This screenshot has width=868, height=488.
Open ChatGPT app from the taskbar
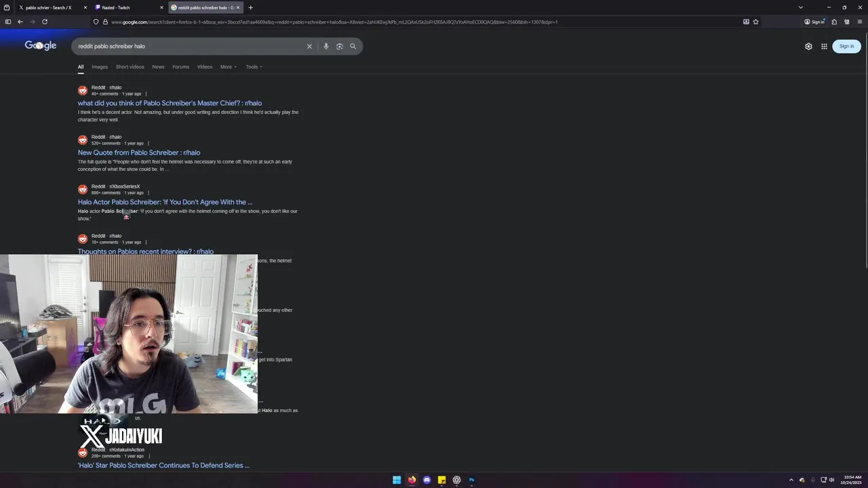click(456, 480)
